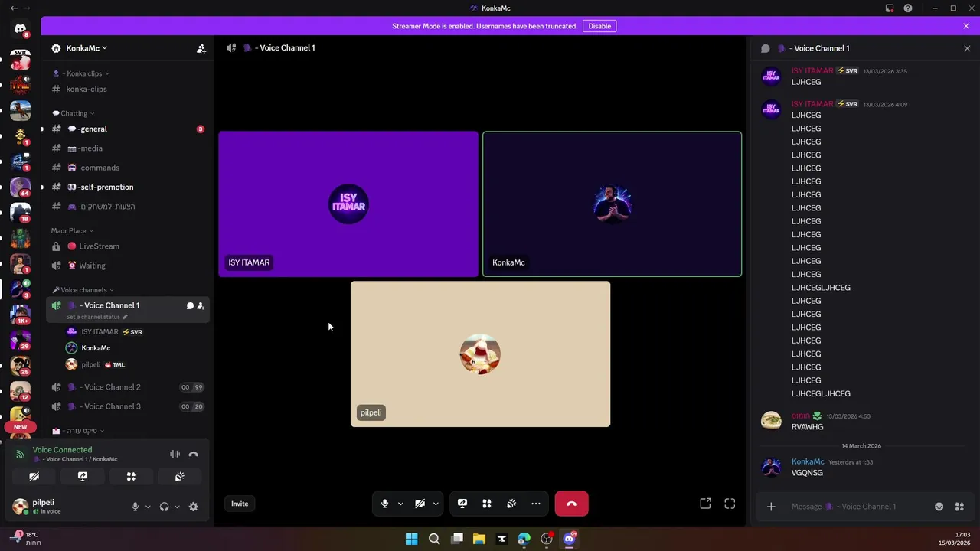This screenshot has width=980, height=551.
Task: Click invite-people icon on Voice Channel 1 row
Action: tap(201, 305)
